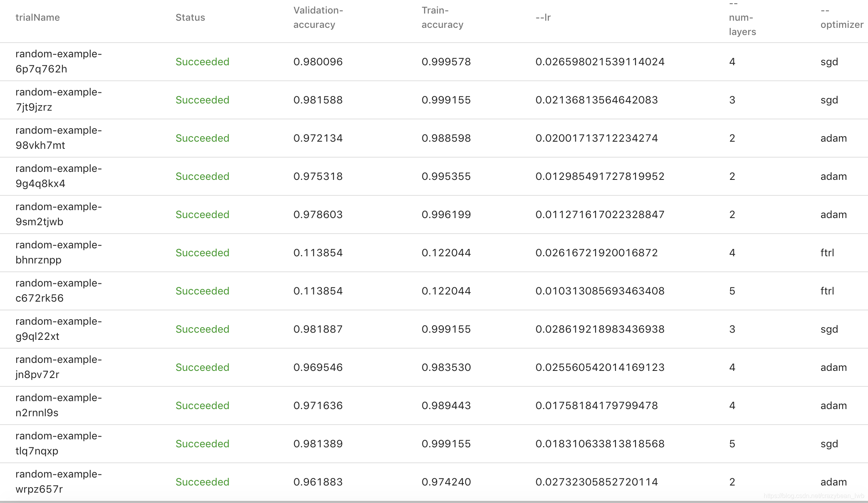Screen dimensions: 868x503
Task: Select trial random-example-tlq7nqxp
Action: click(x=59, y=443)
